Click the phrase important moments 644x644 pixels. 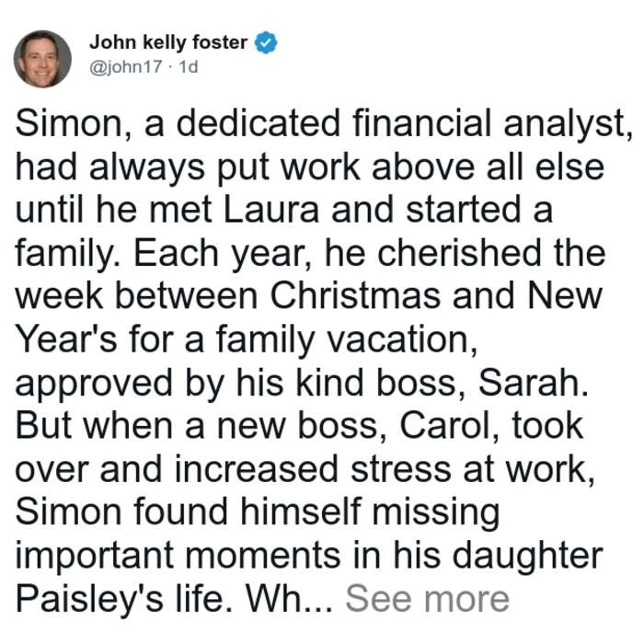pyautogui.click(x=178, y=556)
